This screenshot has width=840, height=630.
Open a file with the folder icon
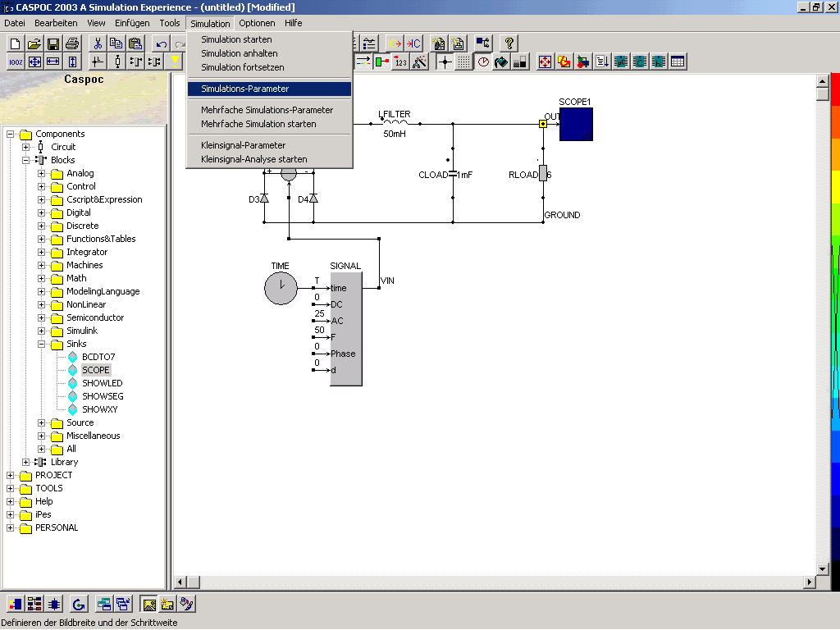[34, 43]
